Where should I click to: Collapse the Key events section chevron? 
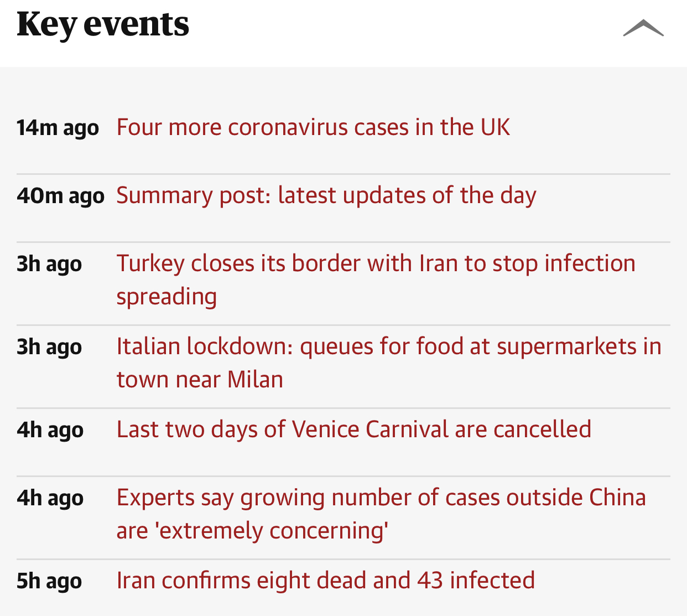643,28
